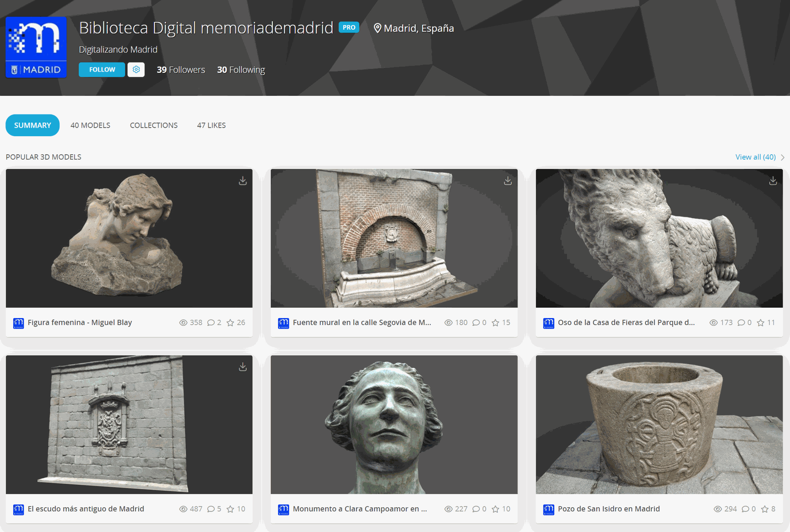Open Oso de la Casa de Fieras title
The width and height of the screenshot is (790, 532).
[x=626, y=323]
